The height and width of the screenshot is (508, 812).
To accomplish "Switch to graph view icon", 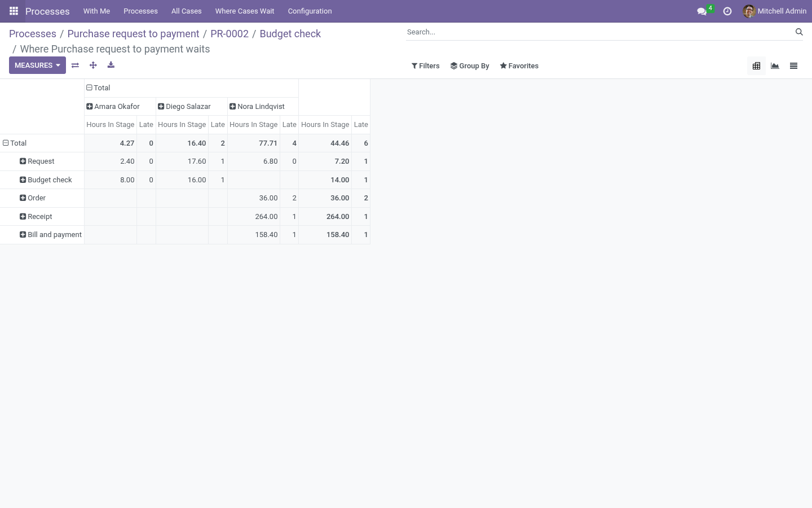I will [x=775, y=66].
